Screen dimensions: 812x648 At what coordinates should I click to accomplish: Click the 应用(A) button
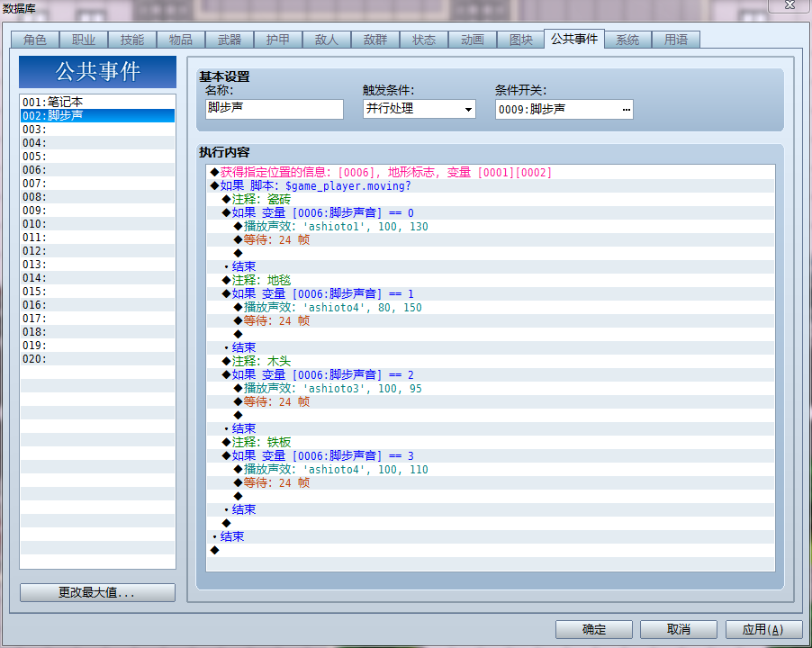763,629
